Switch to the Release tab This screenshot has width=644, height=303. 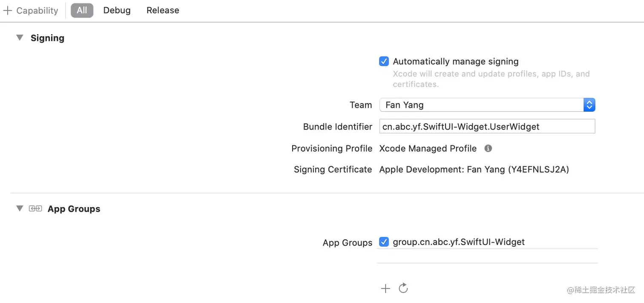[x=163, y=10]
